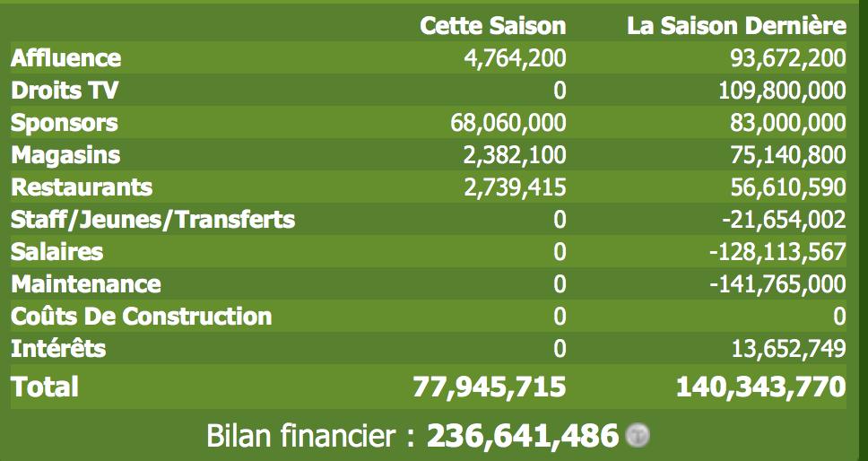Select the La Saison Dernière column header
868x461 pixels.
click(x=736, y=26)
